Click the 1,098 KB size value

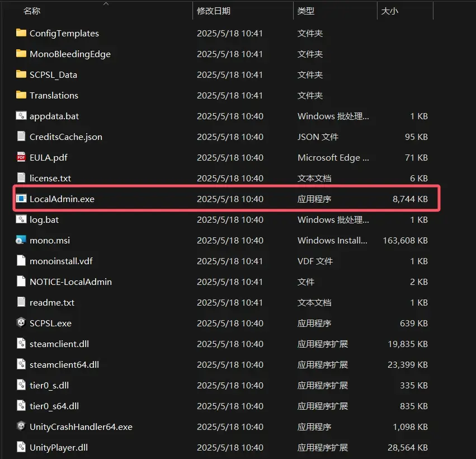(410, 427)
